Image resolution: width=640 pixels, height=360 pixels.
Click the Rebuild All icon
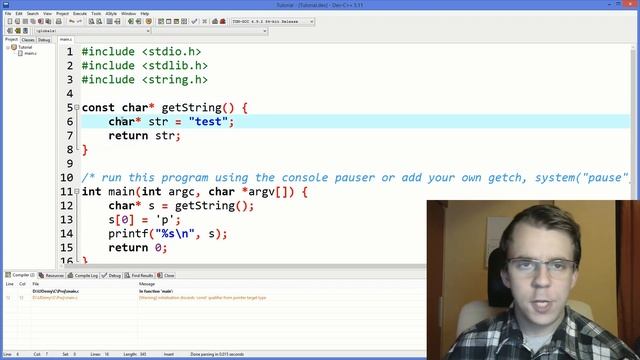click(184, 21)
